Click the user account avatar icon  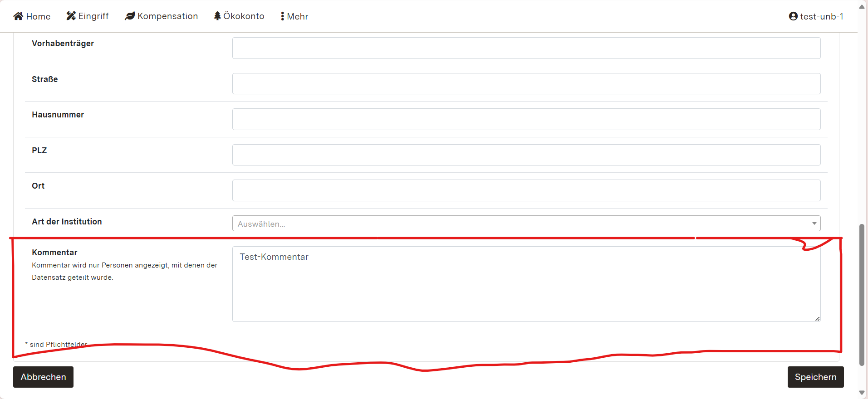pyautogui.click(x=793, y=16)
